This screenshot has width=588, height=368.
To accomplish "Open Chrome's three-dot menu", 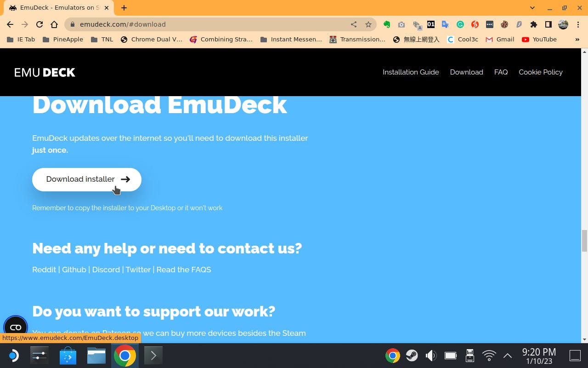I will [578, 24].
